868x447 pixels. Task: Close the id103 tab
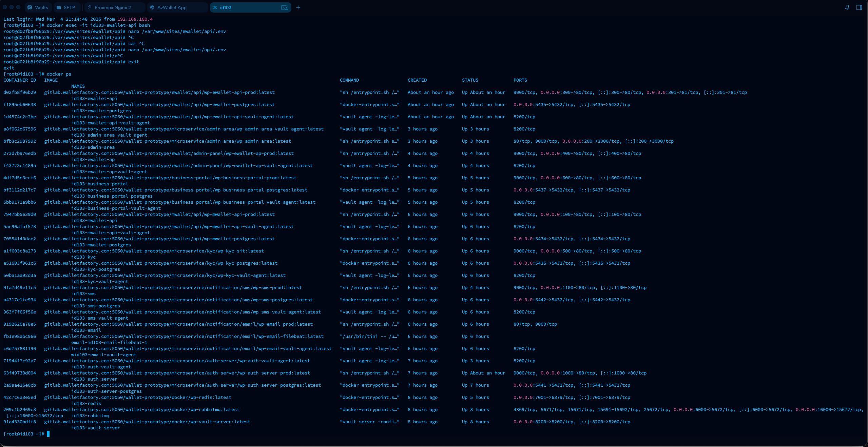215,7
